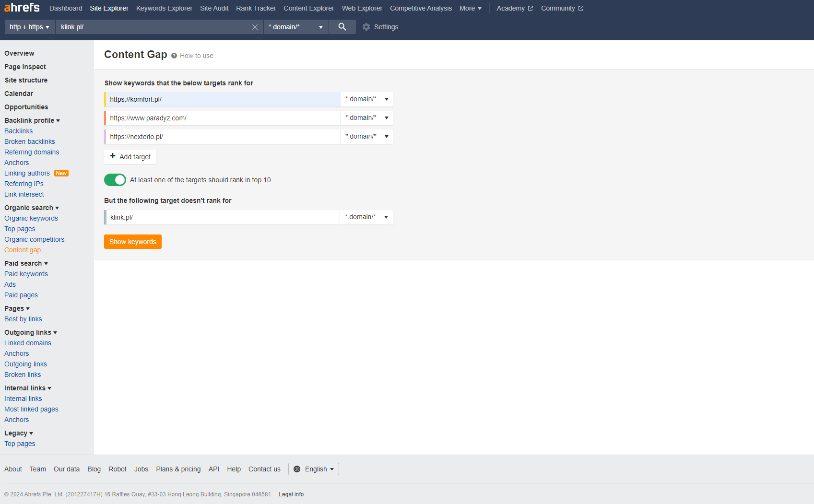
Task: Open Site Audit
Action: click(x=214, y=8)
